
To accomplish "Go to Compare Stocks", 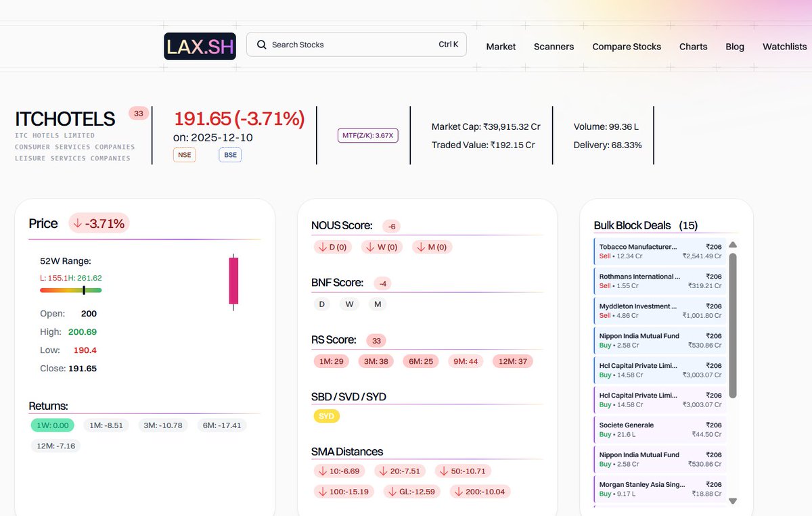I will (627, 47).
